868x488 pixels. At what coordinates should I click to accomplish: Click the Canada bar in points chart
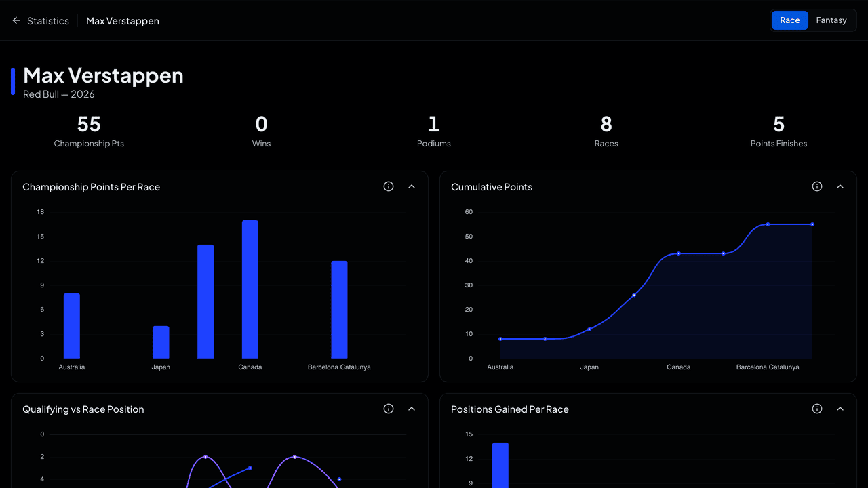tap(250, 289)
